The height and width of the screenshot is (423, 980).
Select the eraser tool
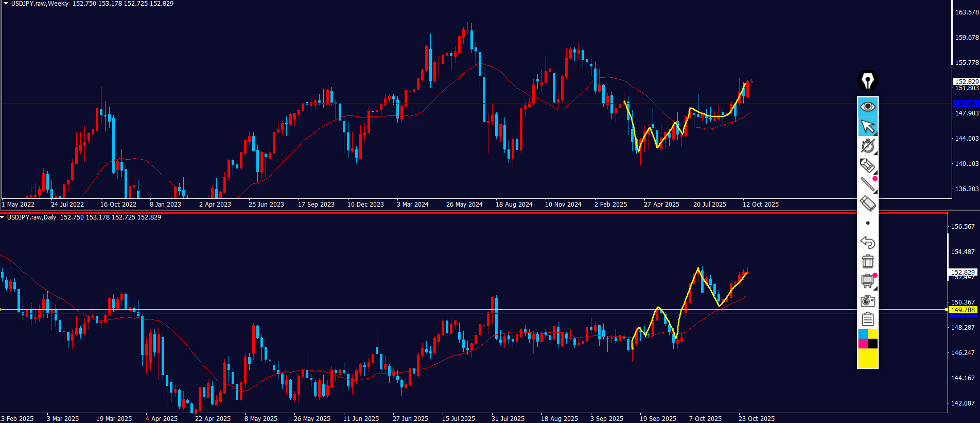coord(867,204)
